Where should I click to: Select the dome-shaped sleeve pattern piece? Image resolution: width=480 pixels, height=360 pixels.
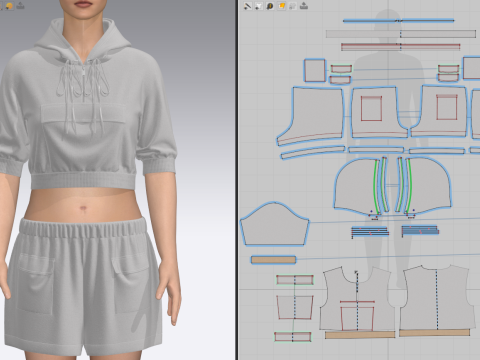coord(275,224)
